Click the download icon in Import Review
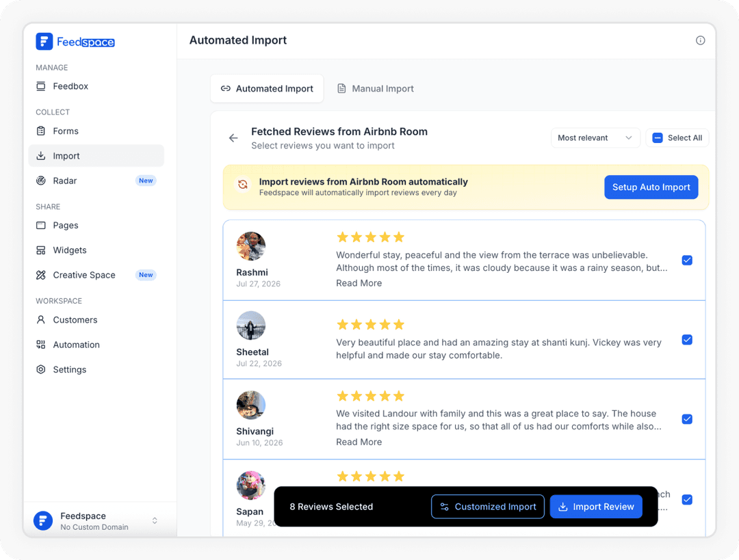 [562, 507]
